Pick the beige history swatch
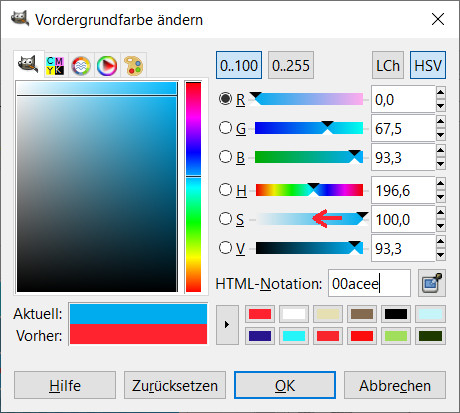 click(x=328, y=314)
